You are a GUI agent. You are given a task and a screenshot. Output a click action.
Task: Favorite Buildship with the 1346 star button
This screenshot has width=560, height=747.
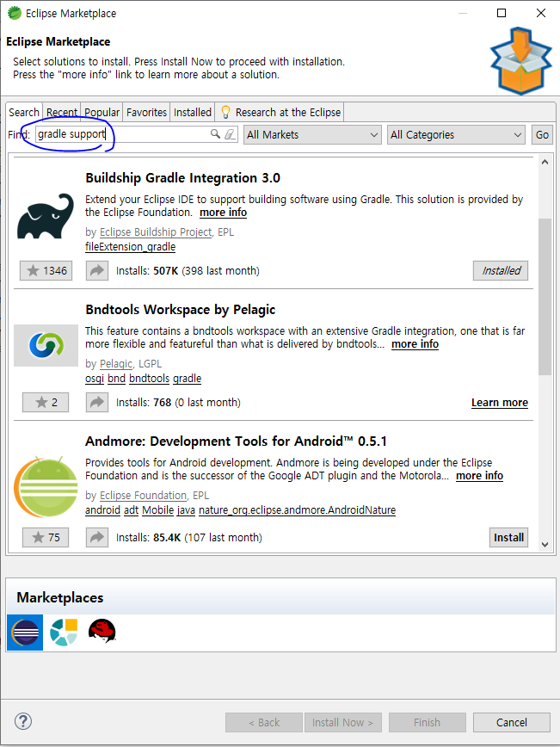(x=46, y=270)
